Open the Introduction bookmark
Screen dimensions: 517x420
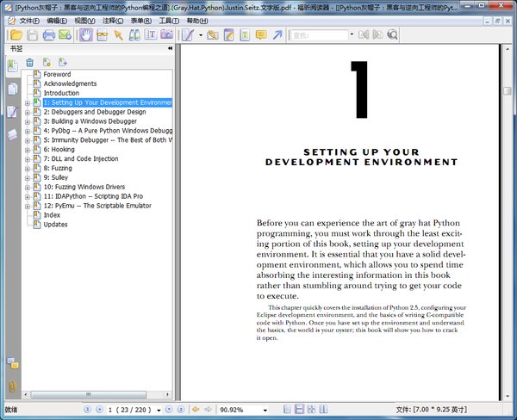[61, 93]
